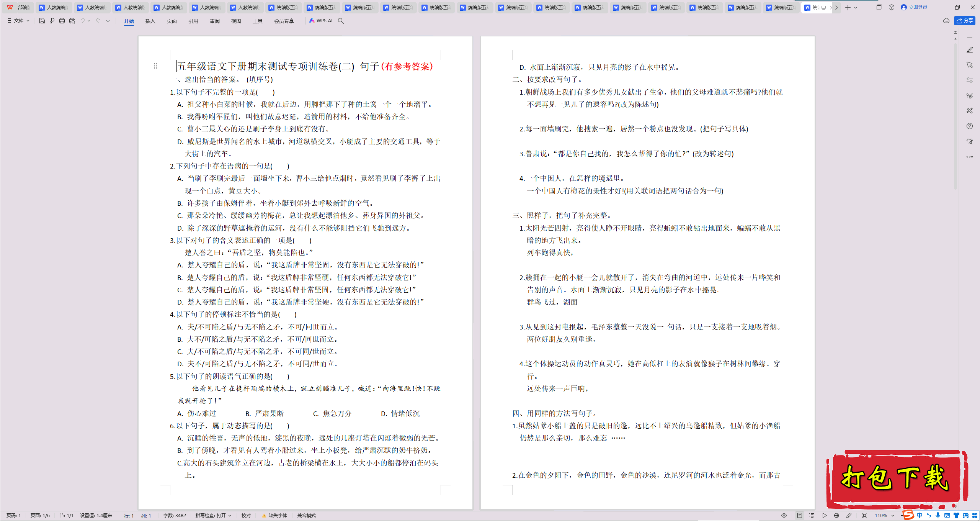Open Sogou soft keyboard icon

click(947, 516)
